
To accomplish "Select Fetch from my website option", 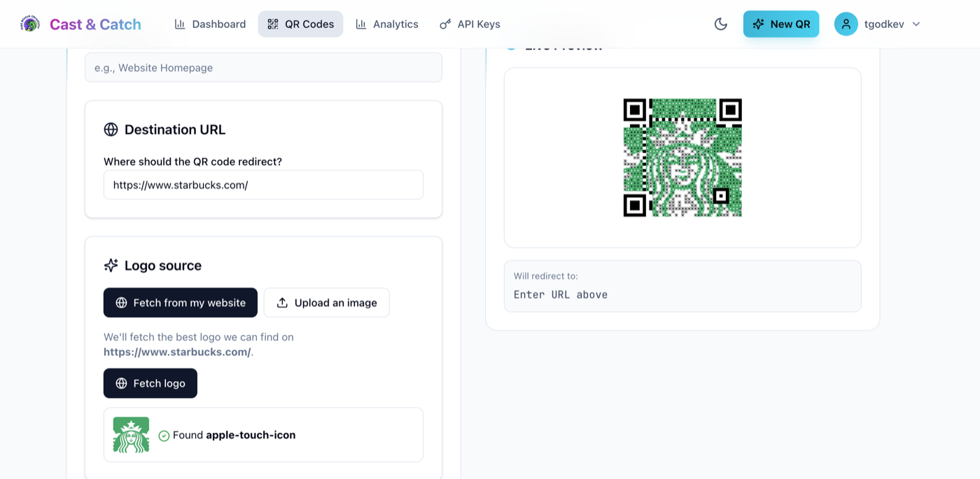I will (181, 303).
